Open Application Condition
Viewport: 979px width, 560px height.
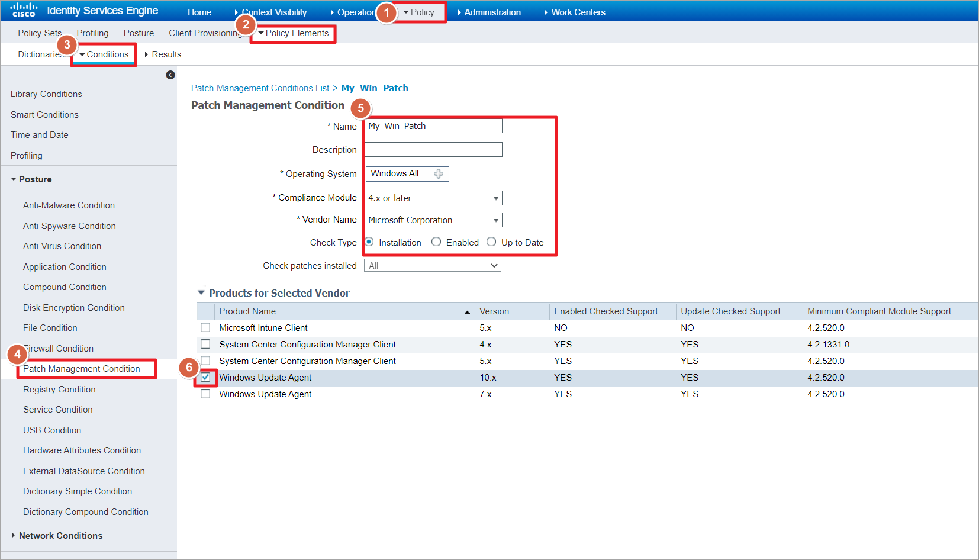tap(65, 267)
